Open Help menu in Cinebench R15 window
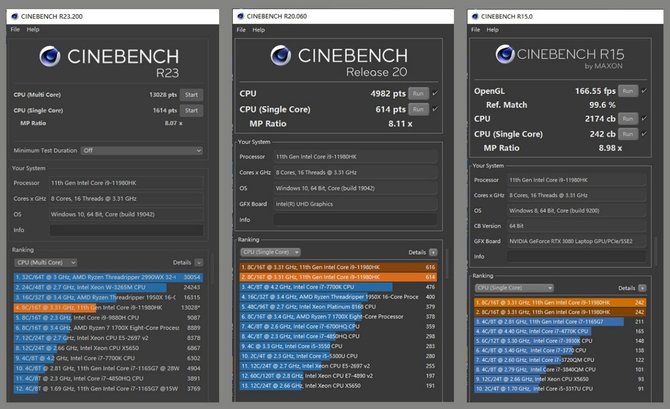Screen dimensions: 670x409 493,30
